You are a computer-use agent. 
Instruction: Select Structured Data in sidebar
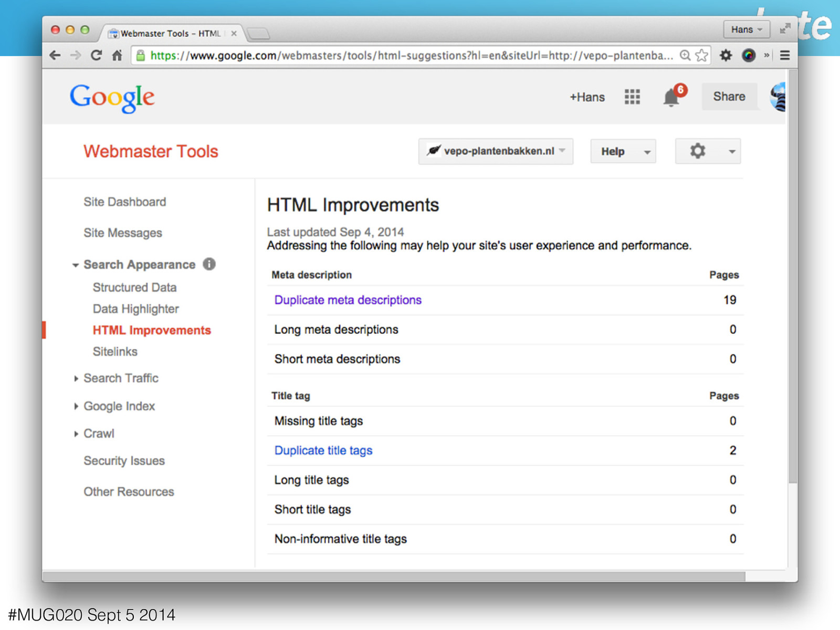coord(134,288)
